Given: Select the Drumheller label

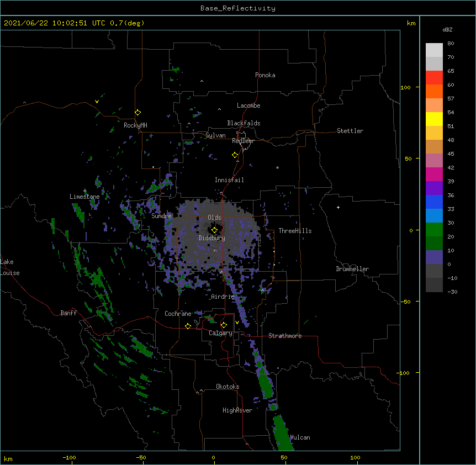Looking at the screenshot, I should (x=352, y=269).
